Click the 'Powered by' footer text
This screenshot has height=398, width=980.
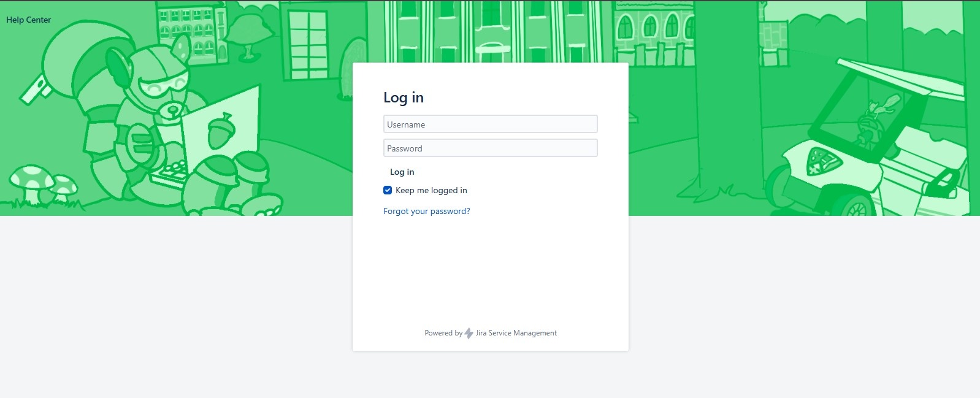(443, 333)
